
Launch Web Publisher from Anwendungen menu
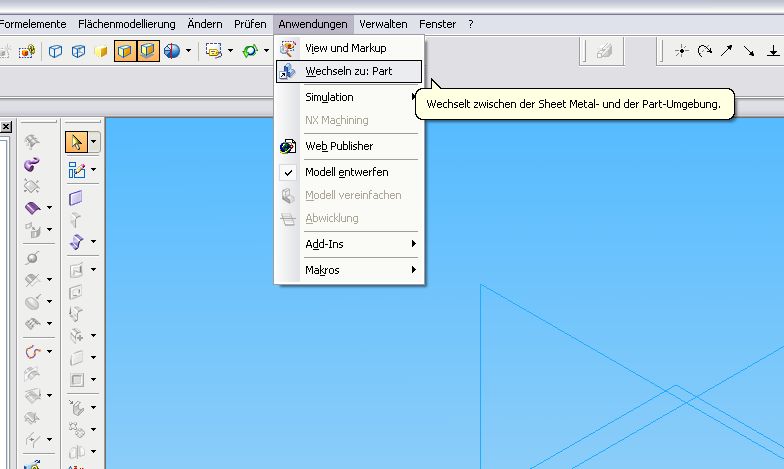tap(349, 146)
